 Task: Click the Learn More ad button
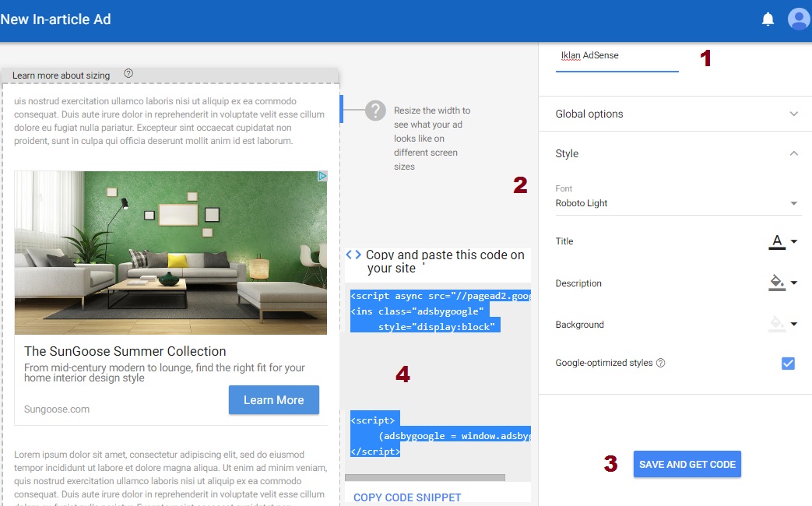click(274, 400)
